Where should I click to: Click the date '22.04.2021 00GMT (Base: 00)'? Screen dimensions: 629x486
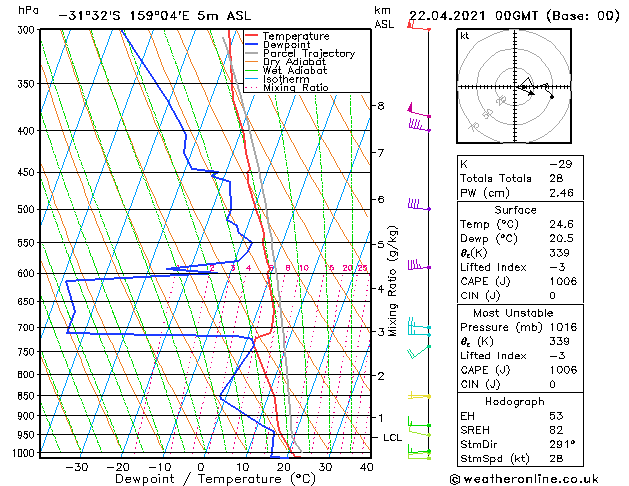tap(514, 16)
